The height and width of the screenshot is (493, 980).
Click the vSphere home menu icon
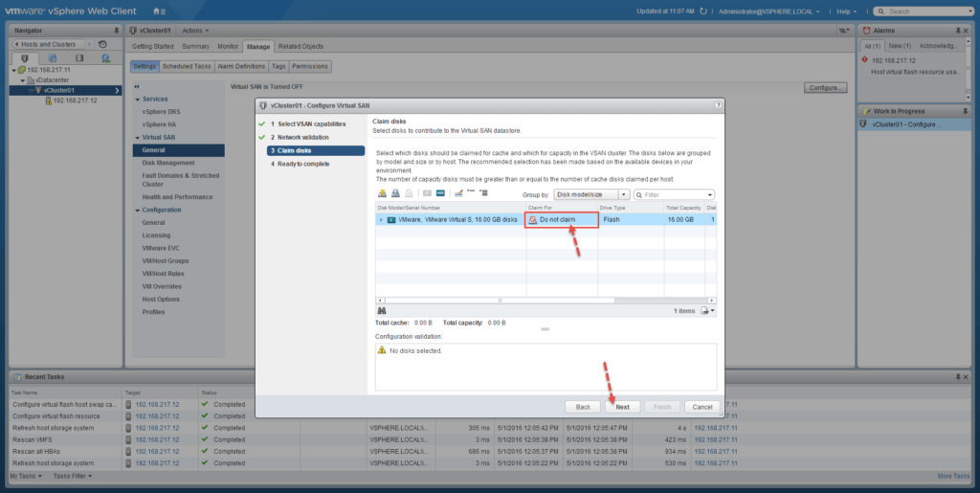coord(159,11)
